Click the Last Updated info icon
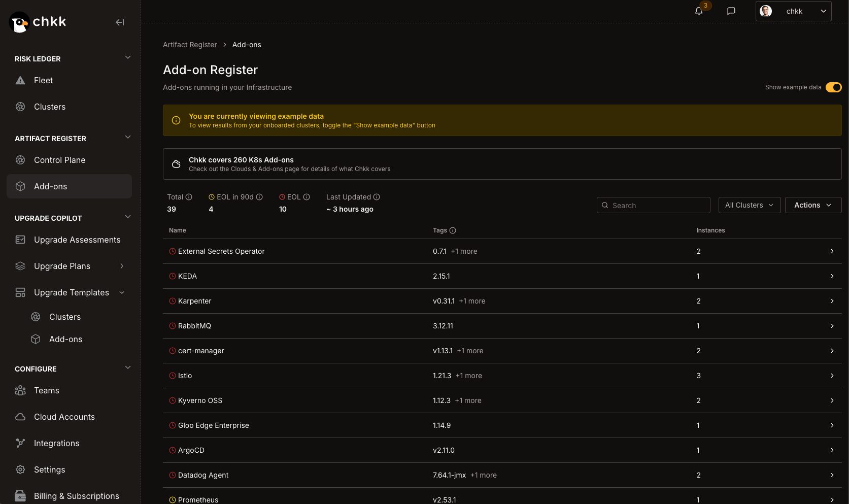This screenshot has width=849, height=504. coord(377,197)
